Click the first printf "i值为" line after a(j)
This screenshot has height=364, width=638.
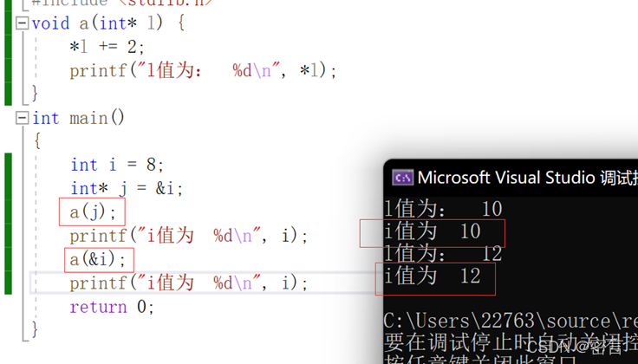(x=188, y=236)
